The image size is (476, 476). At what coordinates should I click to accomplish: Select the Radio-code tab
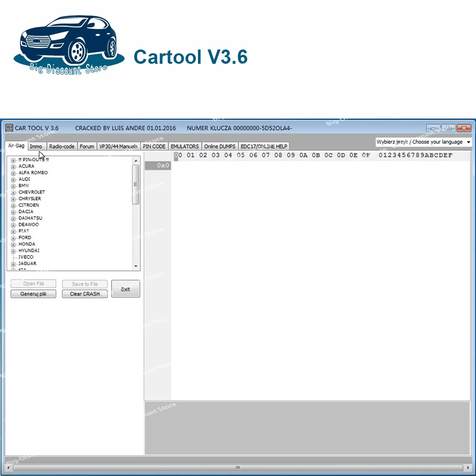click(x=61, y=147)
